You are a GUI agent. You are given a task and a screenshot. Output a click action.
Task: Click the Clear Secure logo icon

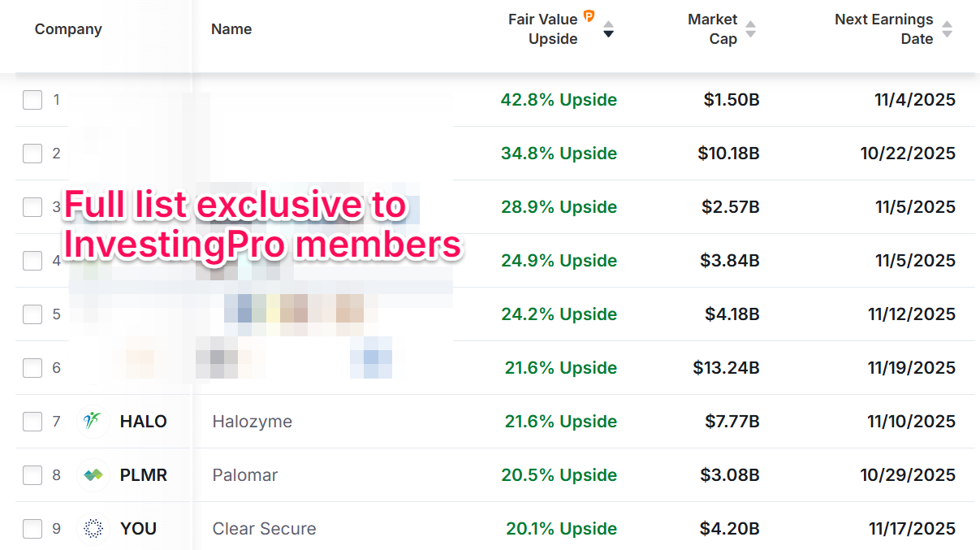pos(93,529)
